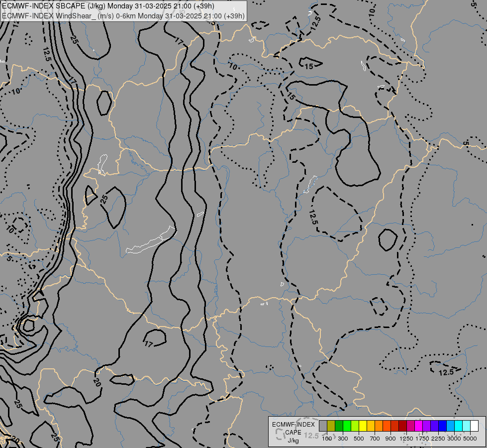Click the legend value 3000
Image resolution: width=487 pixels, height=448 pixels.
454,439
